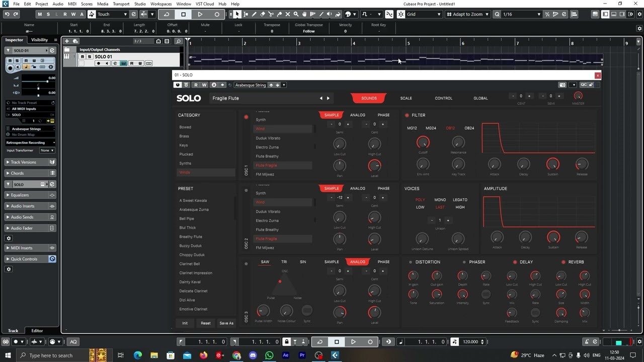The height and width of the screenshot is (362, 644).
Task: Select the Zoom magnifier tool
Action: tap(296, 14)
